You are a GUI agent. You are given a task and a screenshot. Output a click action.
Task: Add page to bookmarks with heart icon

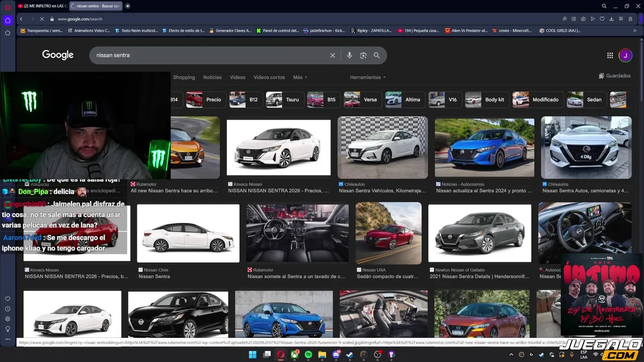tap(602, 19)
